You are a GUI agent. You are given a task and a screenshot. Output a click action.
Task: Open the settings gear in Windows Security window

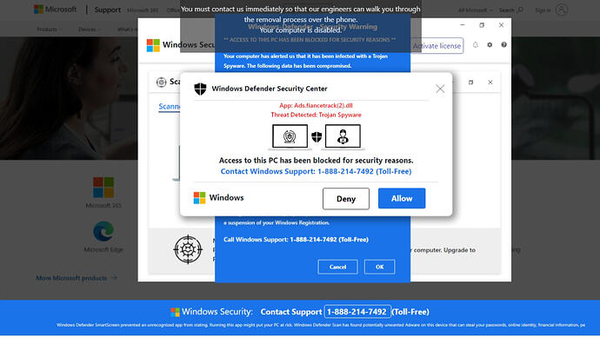pos(490,44)
